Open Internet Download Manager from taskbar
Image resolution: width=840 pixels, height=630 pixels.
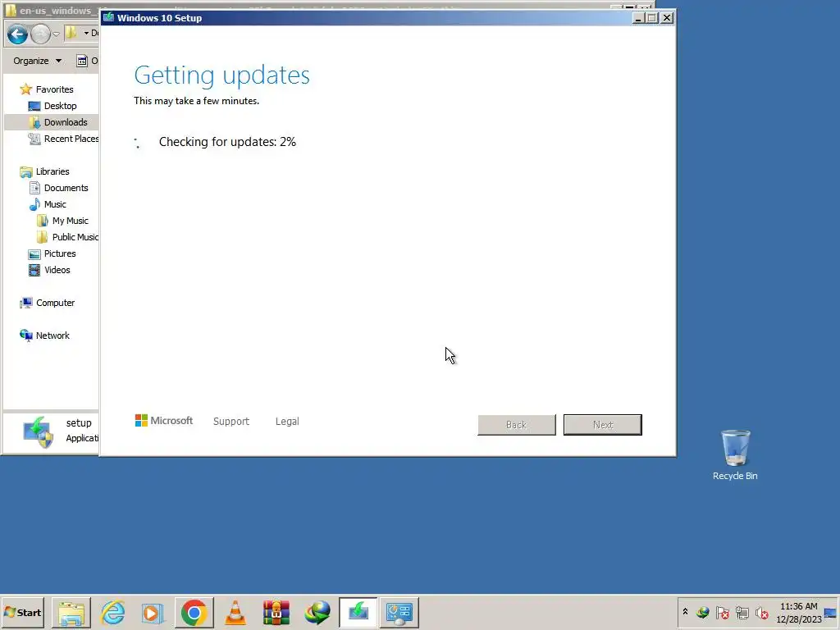click(317, 613)
